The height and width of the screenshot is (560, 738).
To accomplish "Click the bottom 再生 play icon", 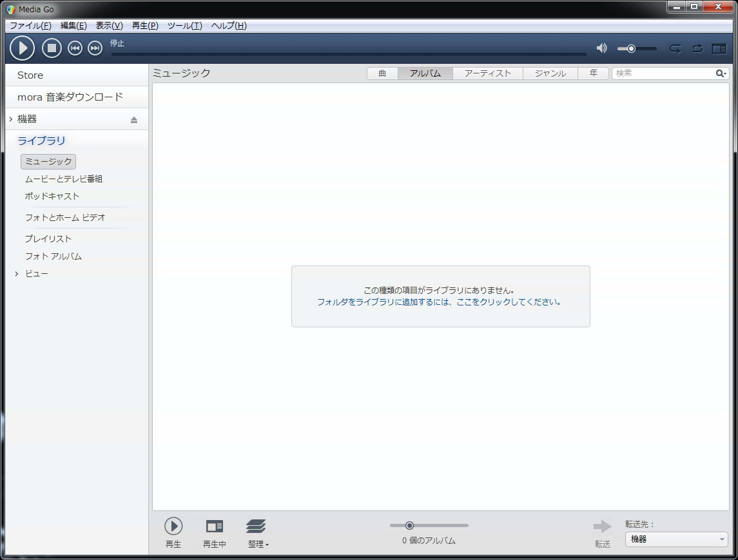I will [173, 526].
